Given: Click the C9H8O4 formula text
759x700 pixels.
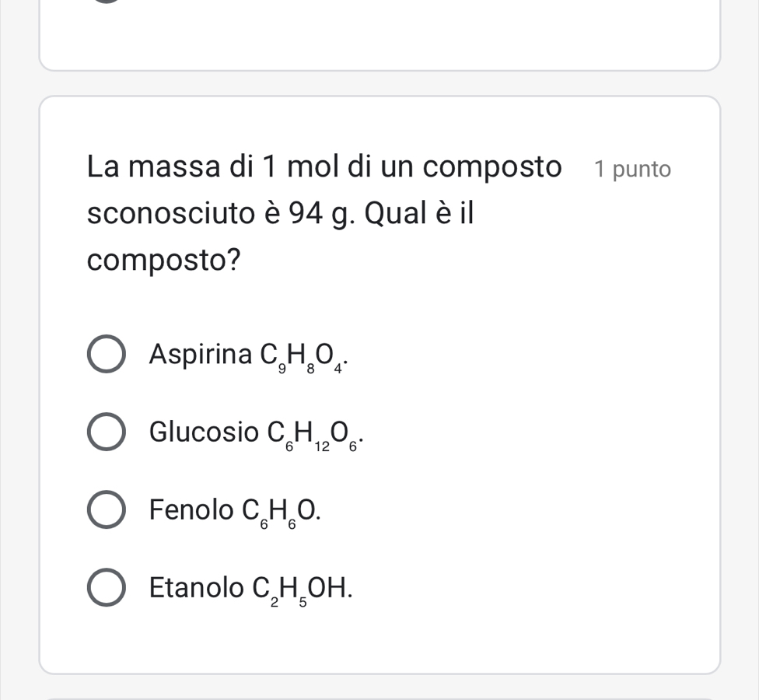Looking at the screenshot, I should click(303, 357).
